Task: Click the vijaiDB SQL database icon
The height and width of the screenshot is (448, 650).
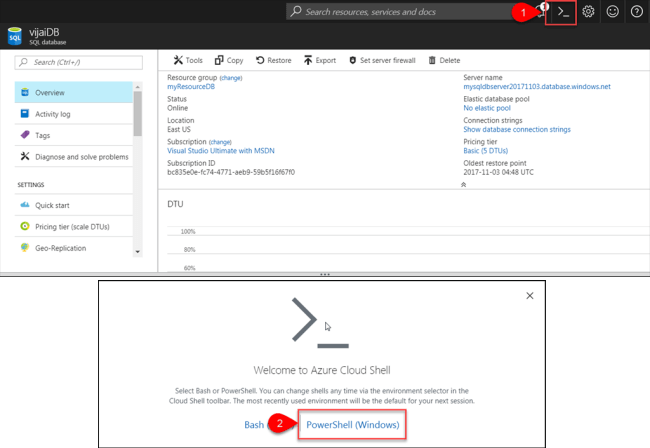Action: (15, 36)
